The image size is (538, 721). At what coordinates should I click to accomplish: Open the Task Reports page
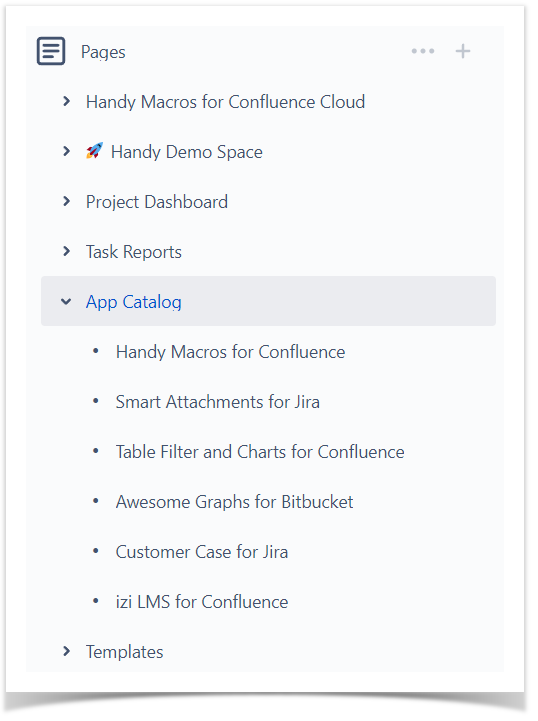[134, 252]
